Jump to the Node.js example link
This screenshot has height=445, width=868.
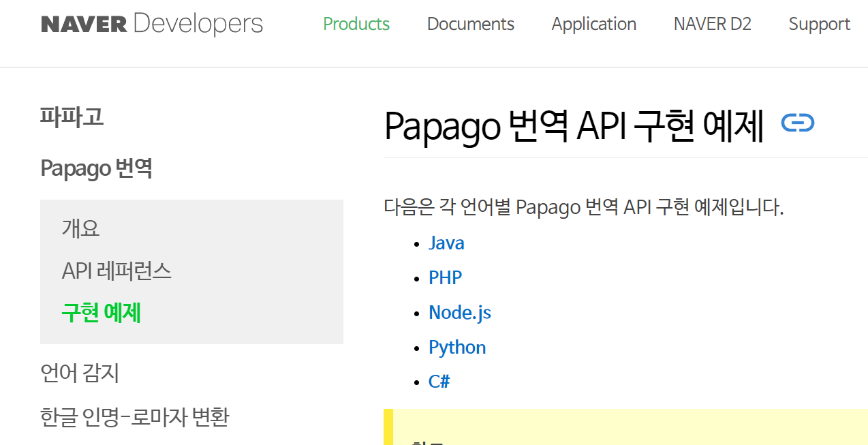pyautogui.click(x=460, y=313)
